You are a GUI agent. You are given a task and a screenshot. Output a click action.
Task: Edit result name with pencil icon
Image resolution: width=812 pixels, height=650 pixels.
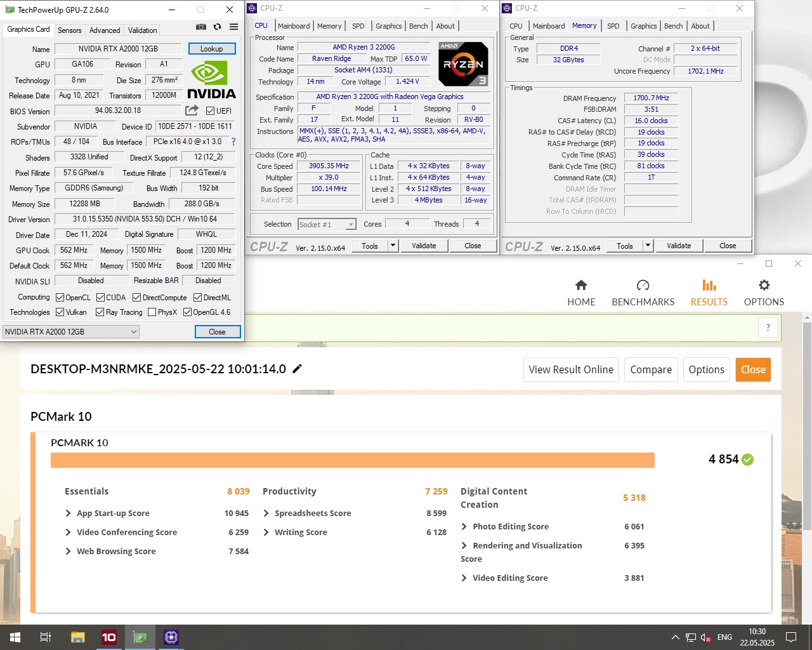[297, 369]
